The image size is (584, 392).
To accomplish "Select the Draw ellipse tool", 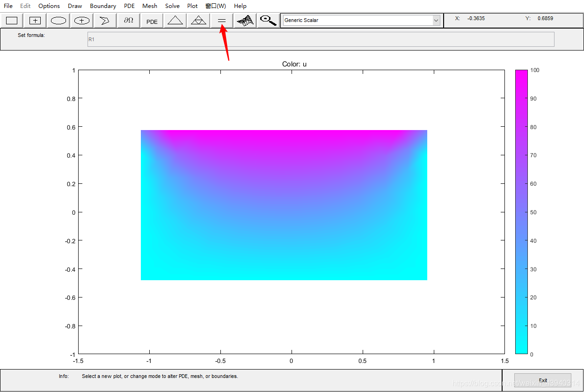I will click(x=58, y=21).
